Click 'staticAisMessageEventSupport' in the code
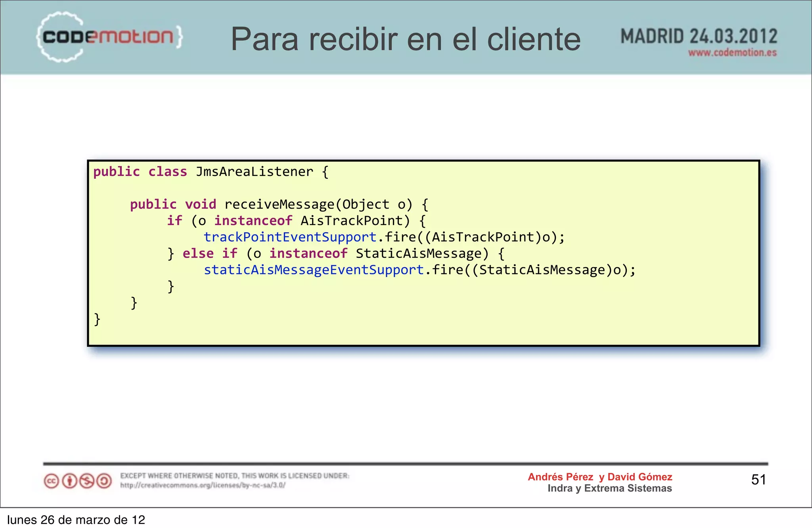The height and width of the screenshot is (528, 812). (314, 270)
